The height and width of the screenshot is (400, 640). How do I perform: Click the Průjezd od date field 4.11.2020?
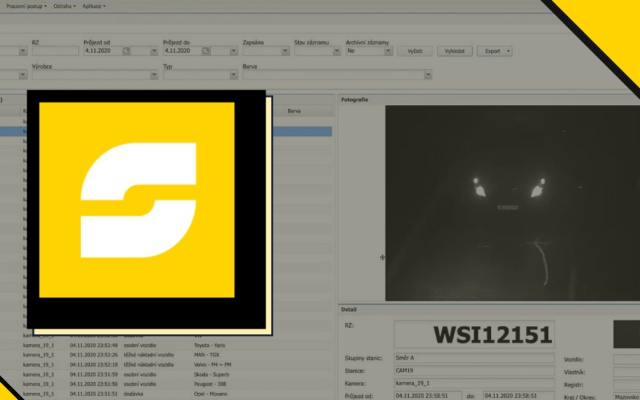coord(103,51)
